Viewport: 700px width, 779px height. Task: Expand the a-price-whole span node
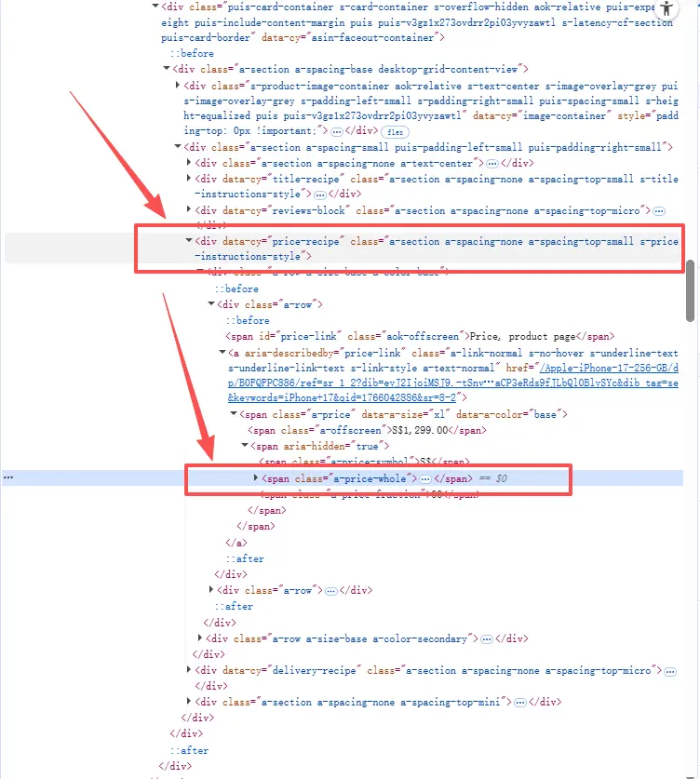pyautogui.click(x=256, y=478)
